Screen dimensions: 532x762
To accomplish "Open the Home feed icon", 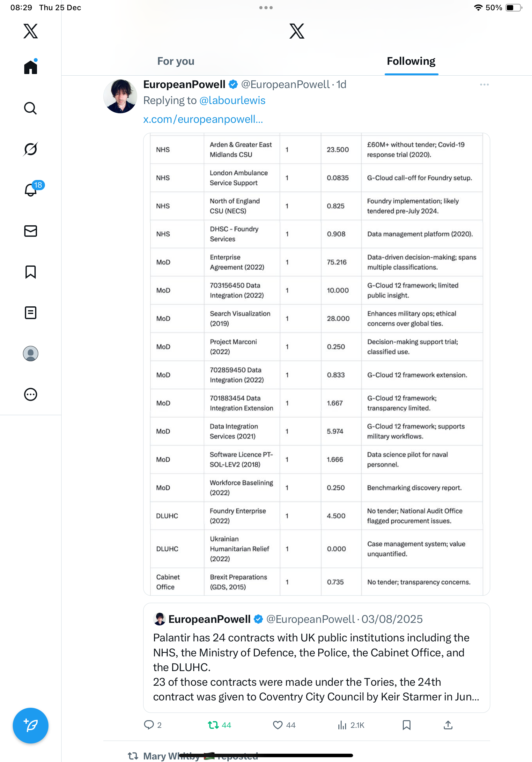I will tap(31, 67).
